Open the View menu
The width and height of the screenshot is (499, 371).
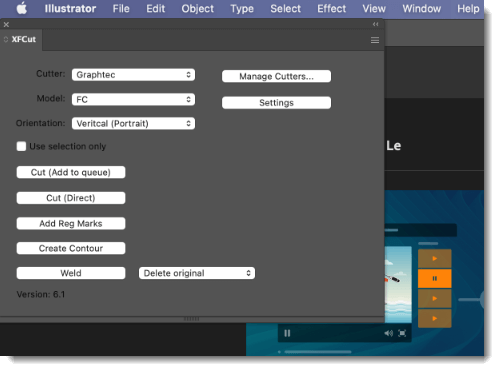click(374, 9)
